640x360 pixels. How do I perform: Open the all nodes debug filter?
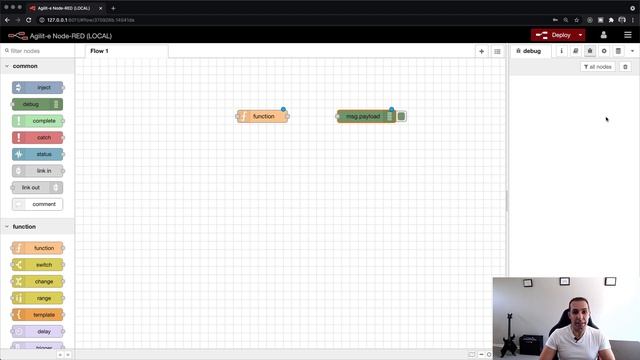click(598, 67)
